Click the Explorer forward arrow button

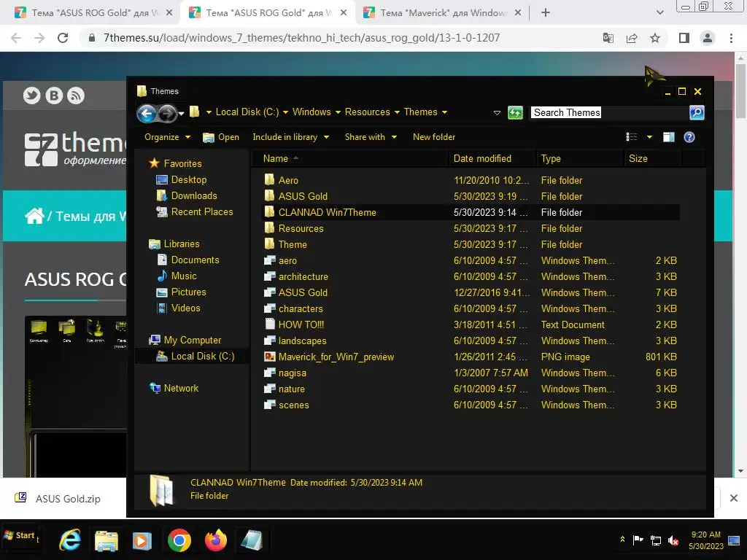[167, 113]
